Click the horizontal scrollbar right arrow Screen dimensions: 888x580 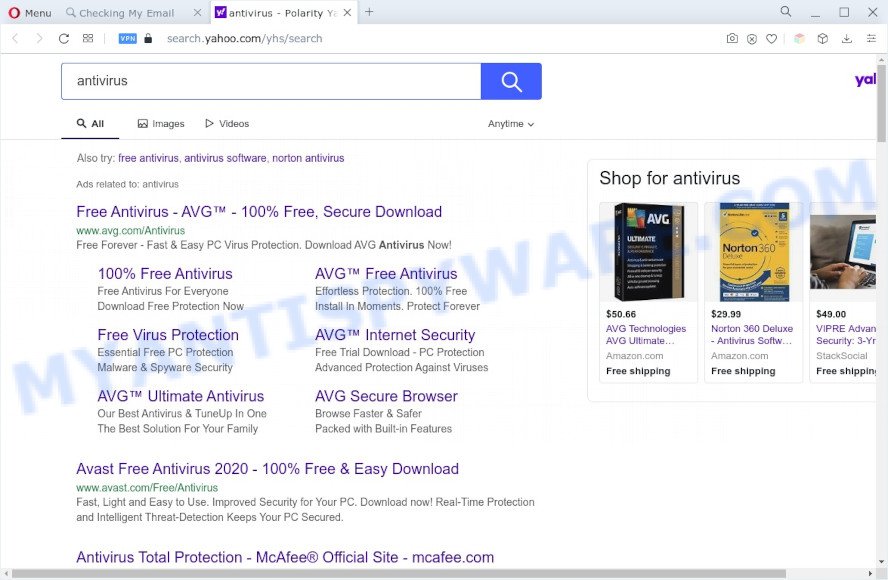coord(870,574)
